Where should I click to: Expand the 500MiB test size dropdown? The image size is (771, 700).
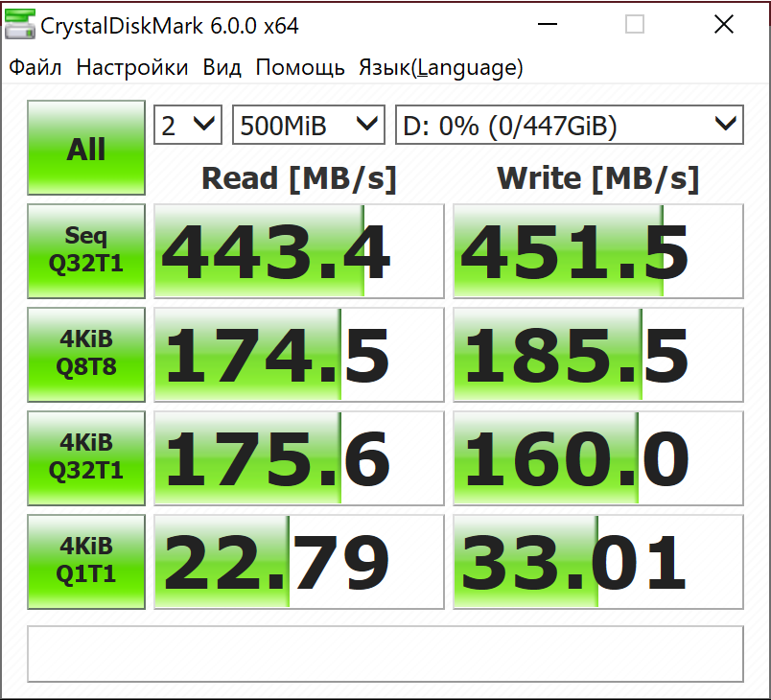click(308, 125)
